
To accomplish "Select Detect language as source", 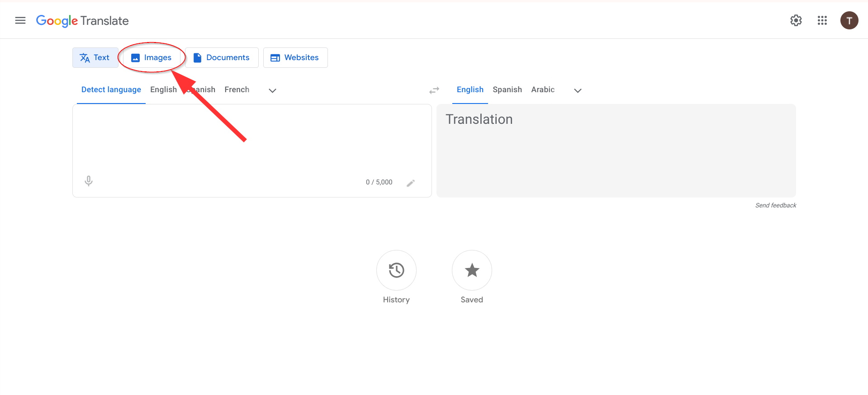I will click(x=111, y=89).
